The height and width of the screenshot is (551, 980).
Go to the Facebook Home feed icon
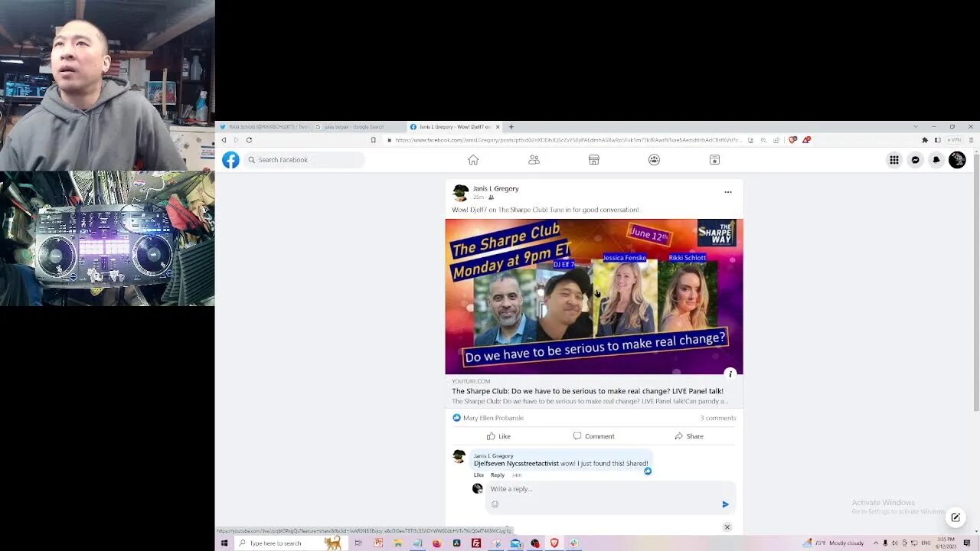(473, 160)
